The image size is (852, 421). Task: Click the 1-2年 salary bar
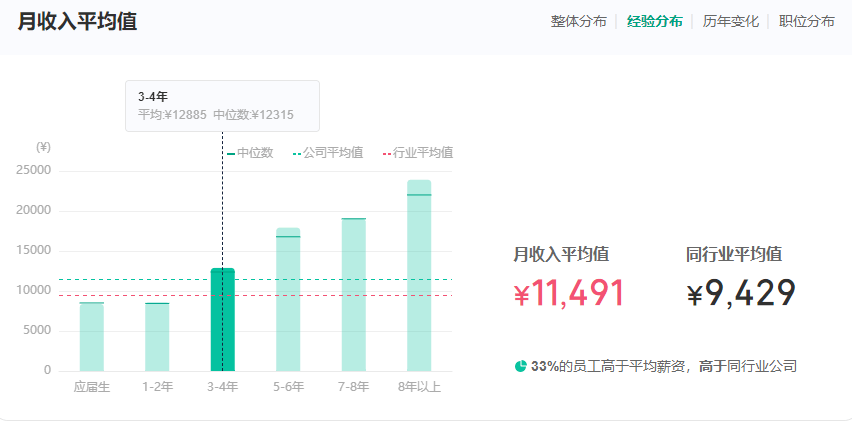click(x=157, y=336)
